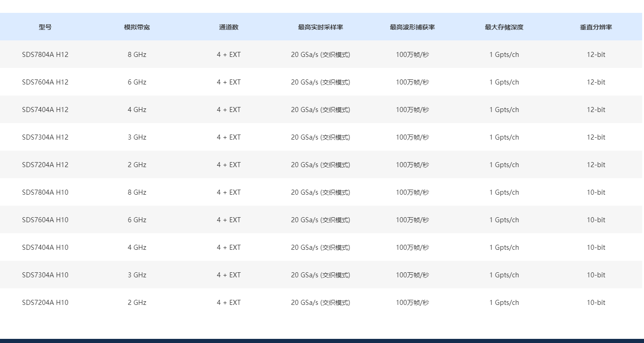Select model SDS7804A H10
The image size is (644, 343).
pos(45,192)
